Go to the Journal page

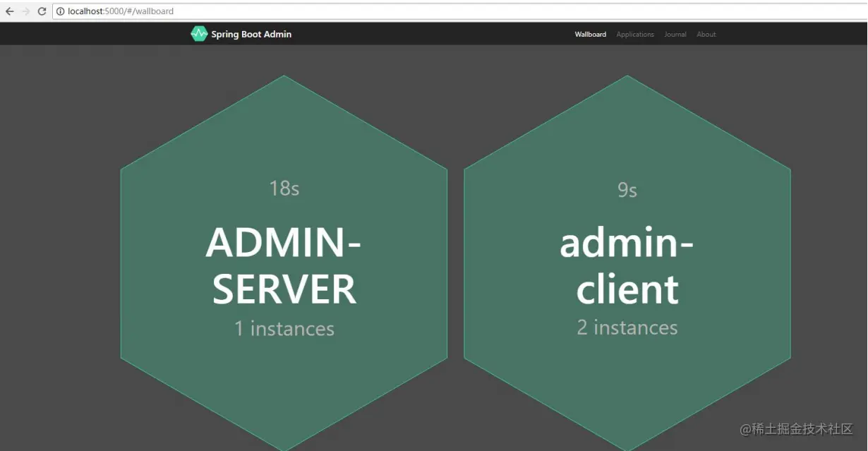point(675,35)
